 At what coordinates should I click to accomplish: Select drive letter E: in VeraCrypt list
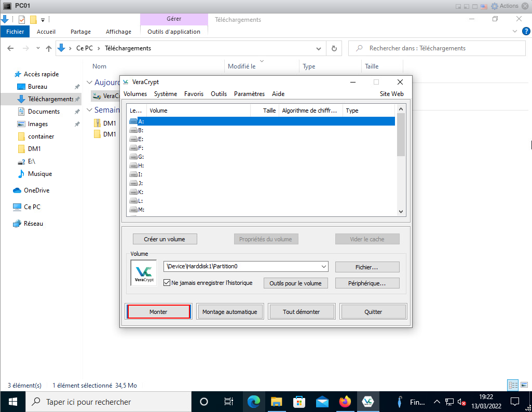tap(141, 139)
